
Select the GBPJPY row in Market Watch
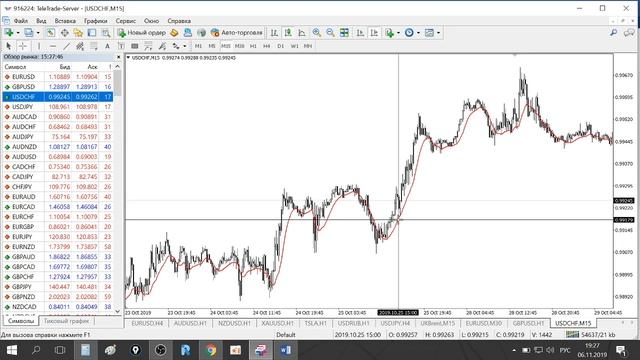tap(58, 287)
